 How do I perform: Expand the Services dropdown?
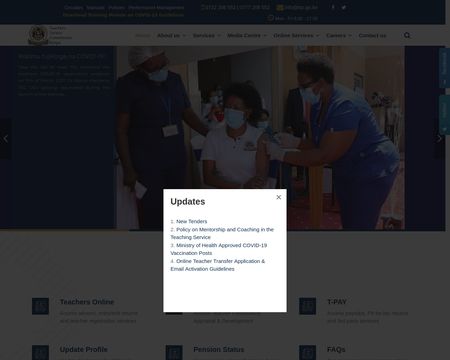[207, 35]
